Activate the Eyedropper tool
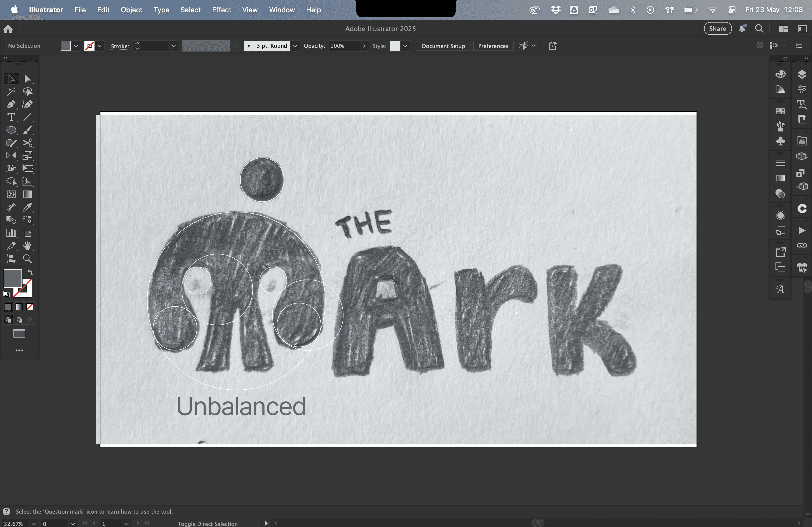The image size is (812, 527). coord(27,207)
